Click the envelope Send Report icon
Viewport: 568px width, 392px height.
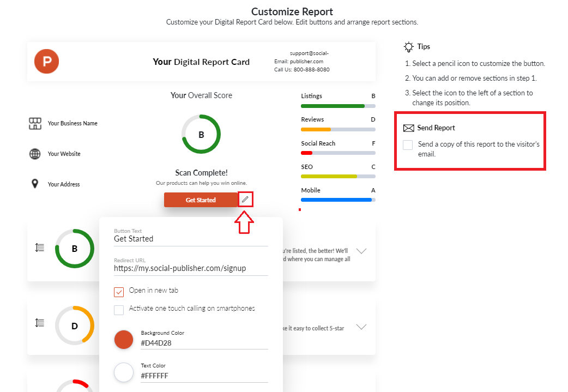coord(409,128)
